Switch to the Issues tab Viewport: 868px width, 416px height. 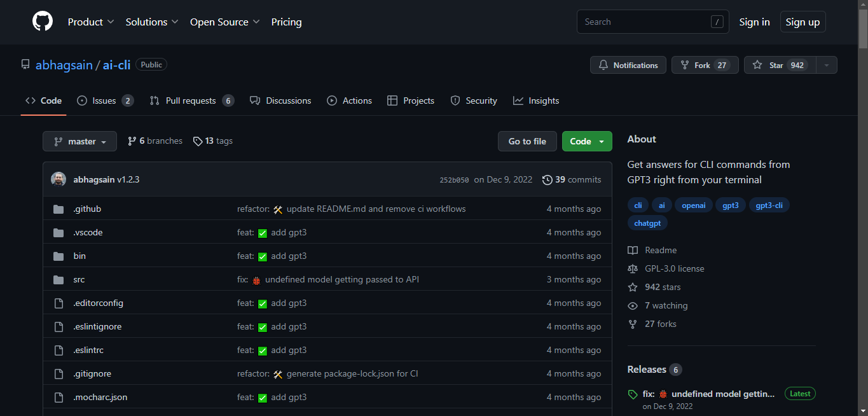tap(105, 101)
